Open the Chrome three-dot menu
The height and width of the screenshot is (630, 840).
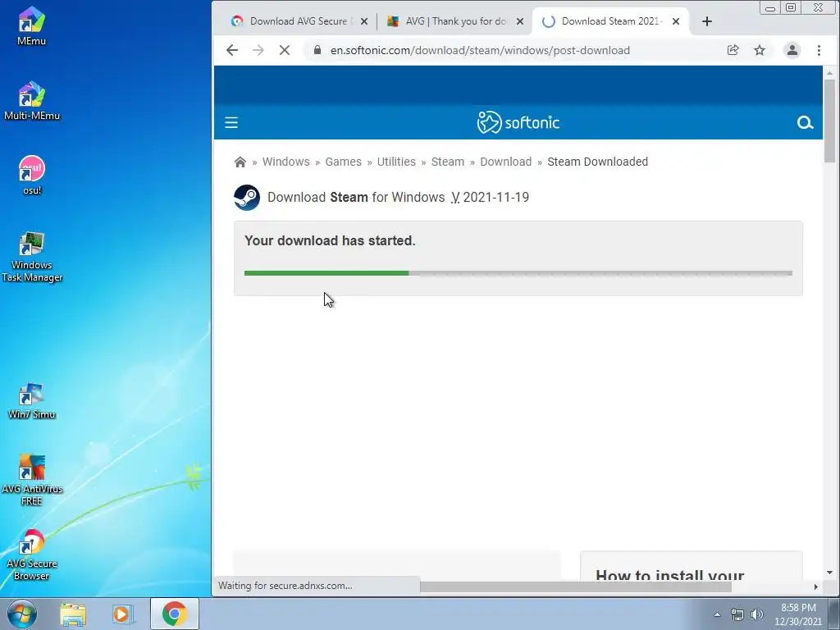pos(819,50)
